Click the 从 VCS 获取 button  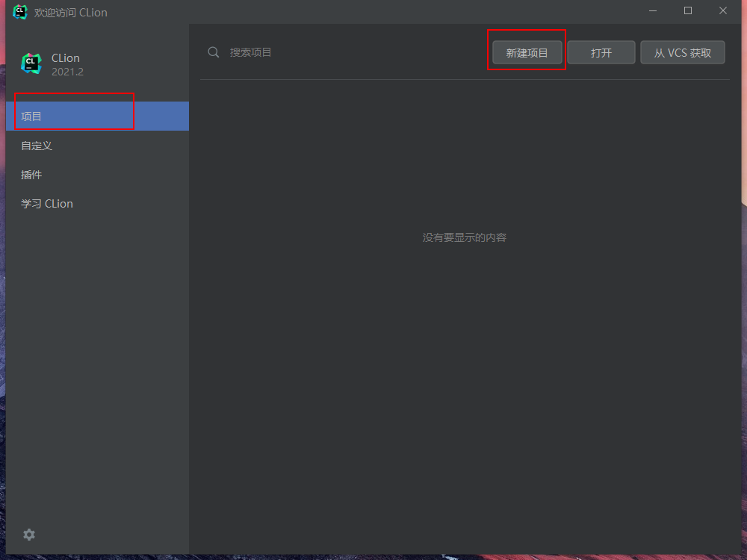pos(682,52)
